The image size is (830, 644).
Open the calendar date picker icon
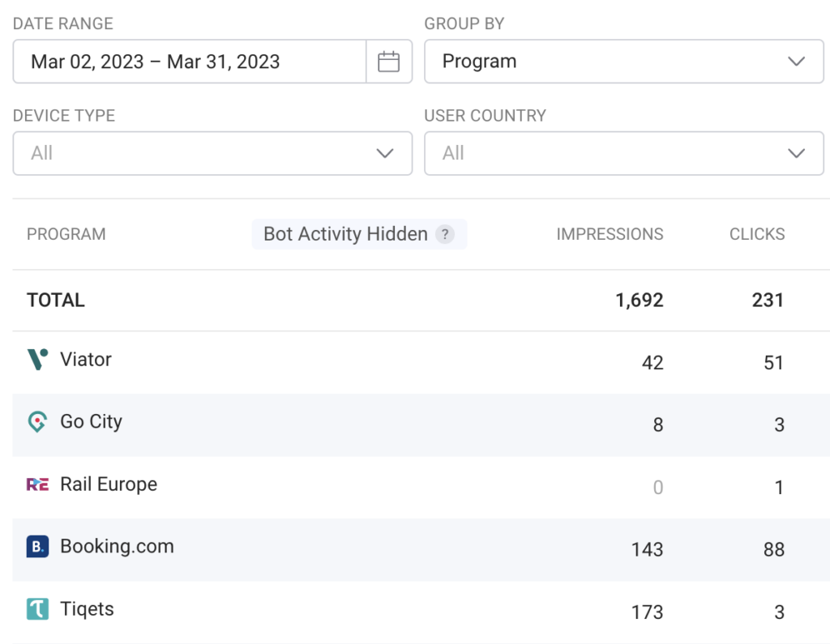[x=388, y=62]
